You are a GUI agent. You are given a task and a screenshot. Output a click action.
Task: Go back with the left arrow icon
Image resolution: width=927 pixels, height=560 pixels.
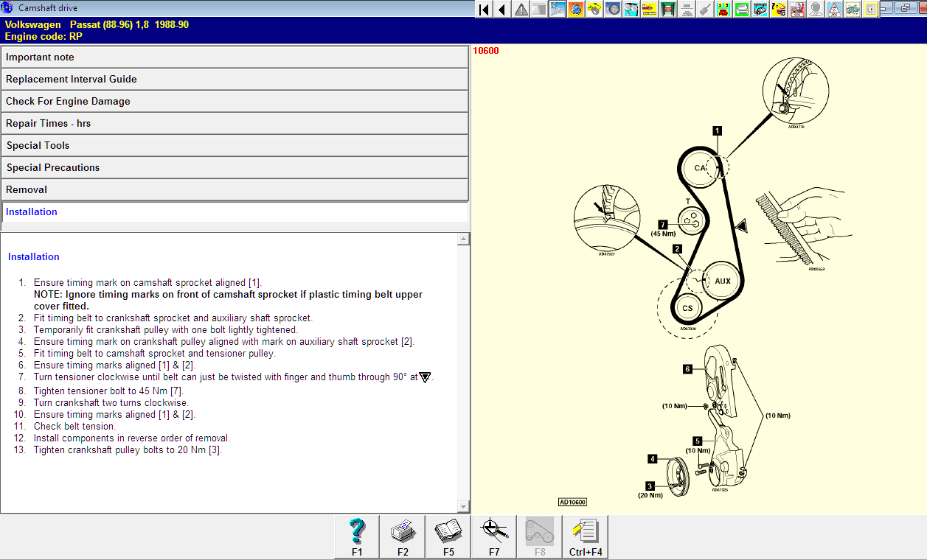click(503, 10)
